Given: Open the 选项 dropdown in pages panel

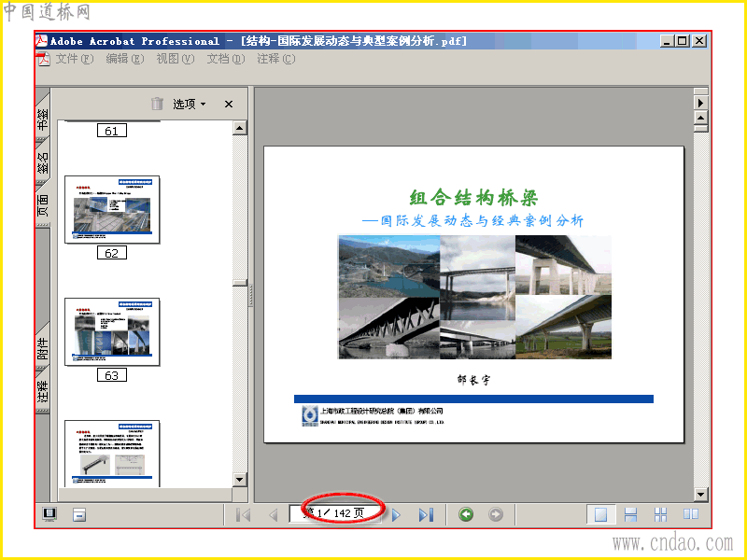Looking at the screenshot, I should point(190,104).
